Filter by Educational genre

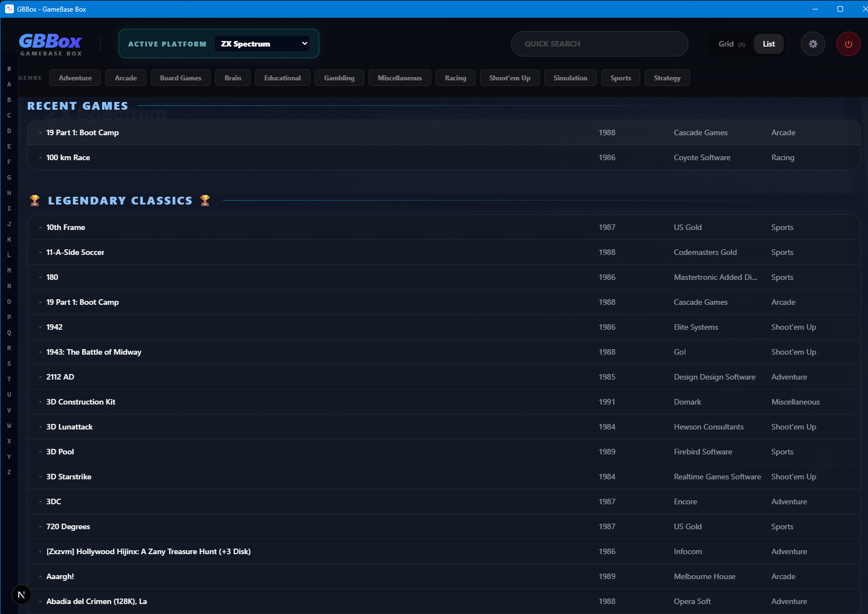[x=283, y=78]
